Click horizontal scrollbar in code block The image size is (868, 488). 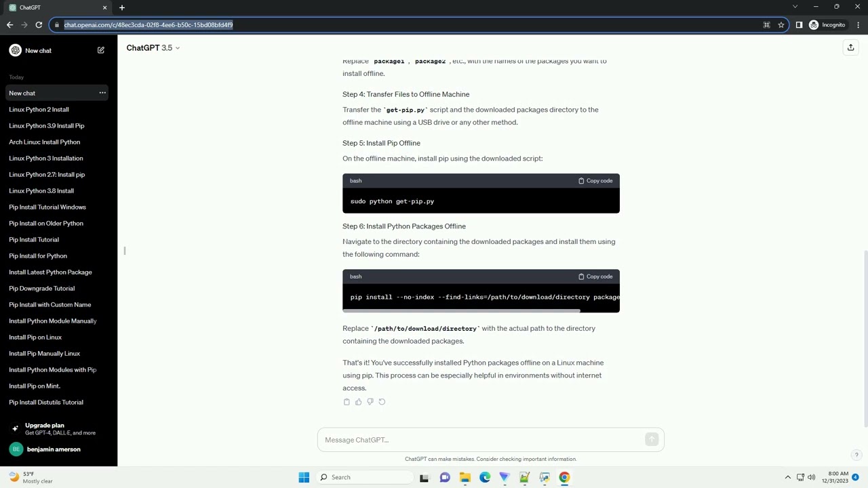(x=461, y=311)
